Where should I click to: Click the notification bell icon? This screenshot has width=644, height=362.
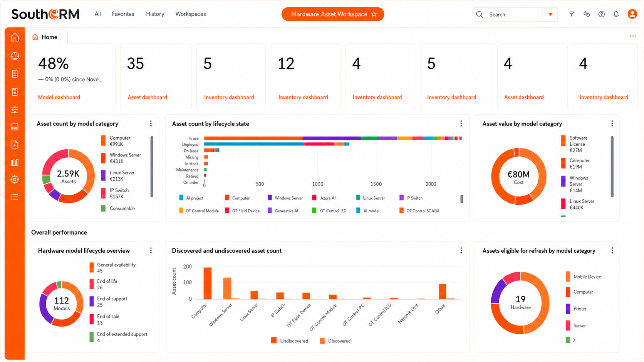click(x=616, y=14)
